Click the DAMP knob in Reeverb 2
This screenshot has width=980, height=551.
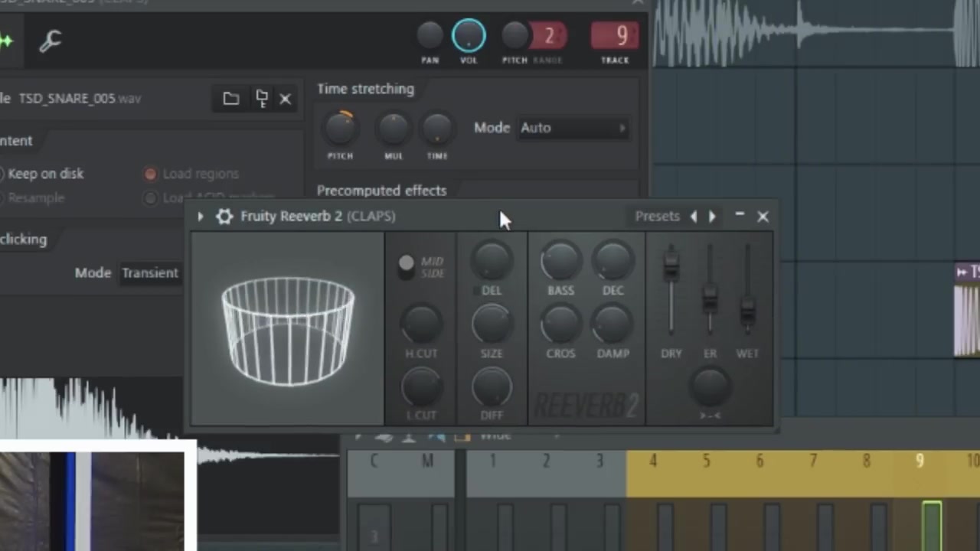(612, 324)
